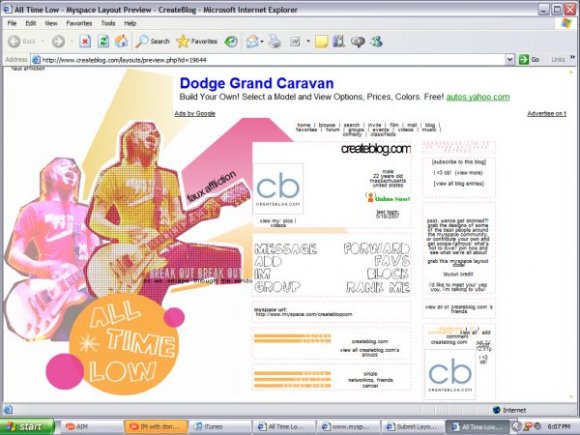Open the Mail button dropdown arrow
The width and height of the screenshot is (580, 435).
[x=262, y=41]
